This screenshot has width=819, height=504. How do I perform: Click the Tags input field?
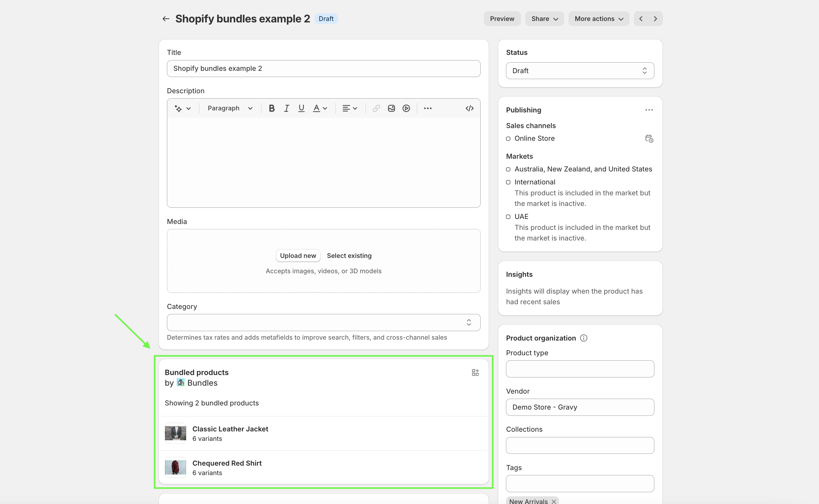click(x=580, y=484)
